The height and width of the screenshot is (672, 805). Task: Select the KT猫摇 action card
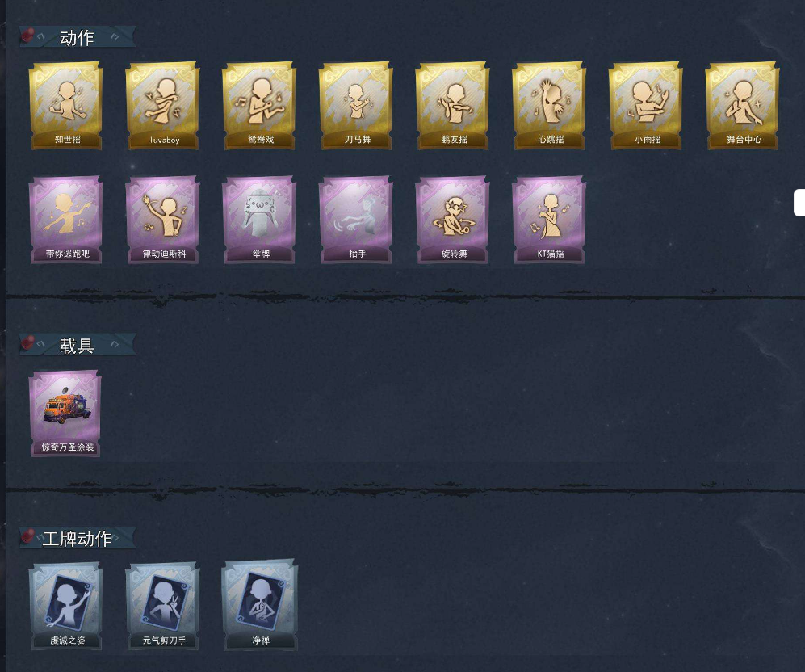[x=549, y=220]
